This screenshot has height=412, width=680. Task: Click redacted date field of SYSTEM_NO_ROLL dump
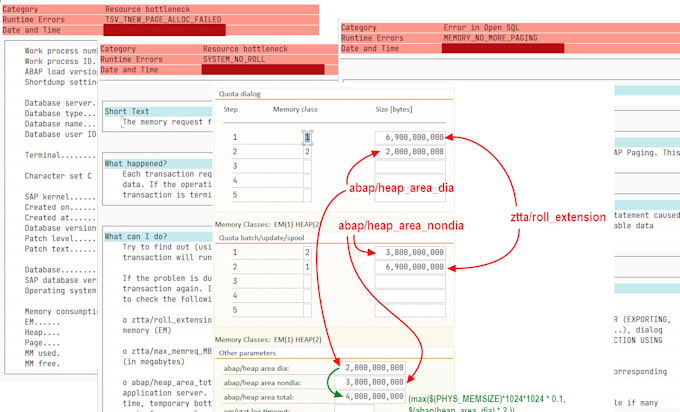(263, 69)
